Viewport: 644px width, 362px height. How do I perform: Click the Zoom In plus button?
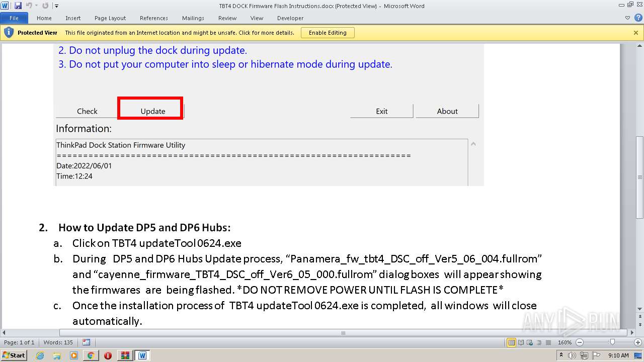tap(637, 342)
